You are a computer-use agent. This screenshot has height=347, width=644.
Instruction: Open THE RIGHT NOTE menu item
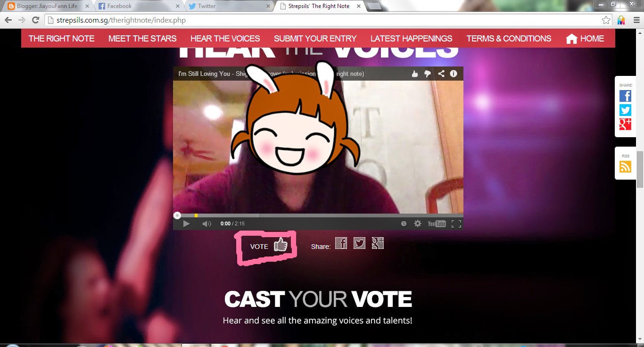(61, 39)
